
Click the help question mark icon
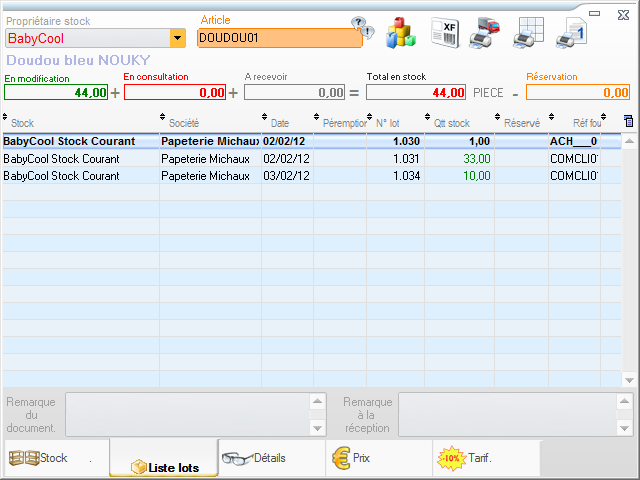[x=361, y=27]
